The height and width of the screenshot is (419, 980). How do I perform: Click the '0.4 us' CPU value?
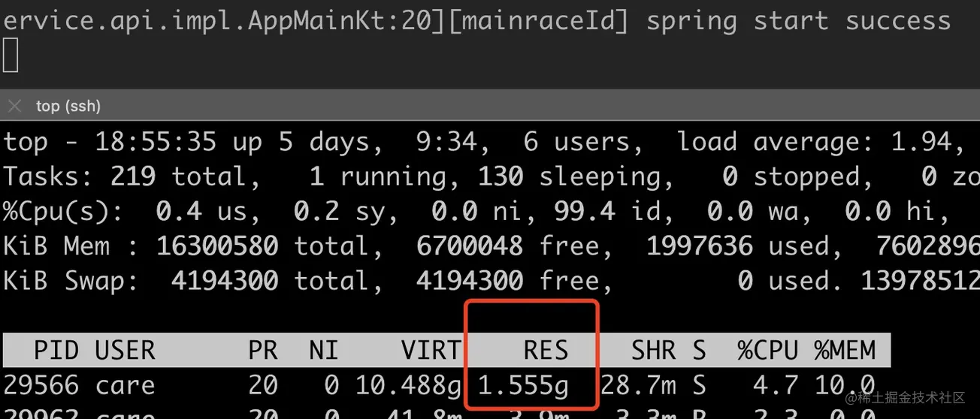pos(201,212)
